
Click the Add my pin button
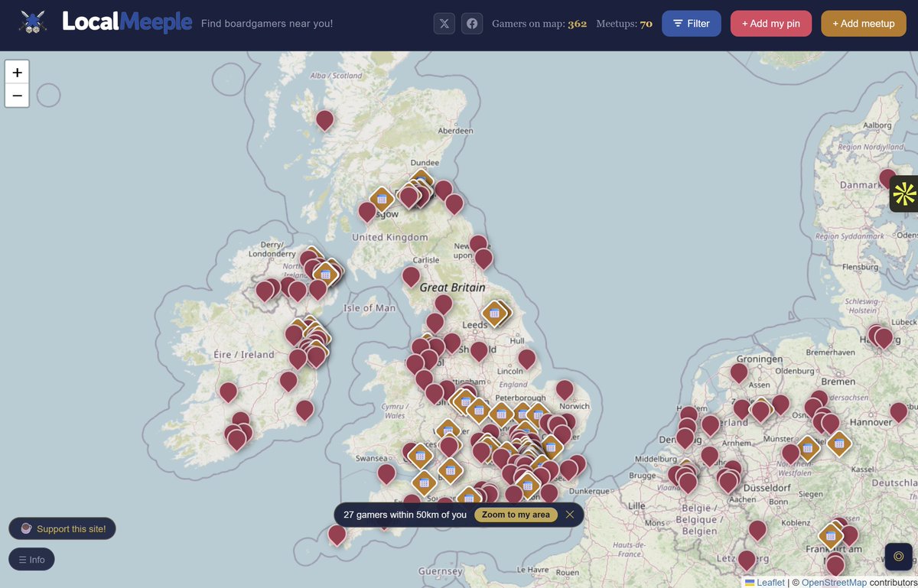(x=771, y=24)
